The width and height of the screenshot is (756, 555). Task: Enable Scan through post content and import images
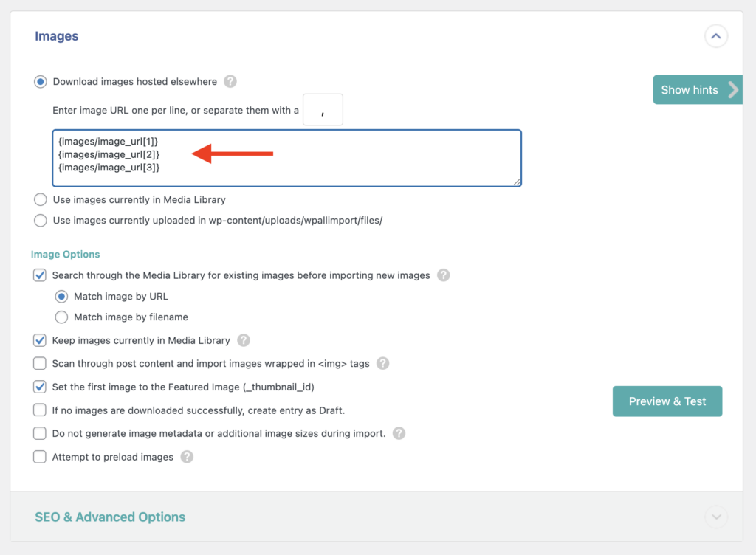(x=39, y=363)
